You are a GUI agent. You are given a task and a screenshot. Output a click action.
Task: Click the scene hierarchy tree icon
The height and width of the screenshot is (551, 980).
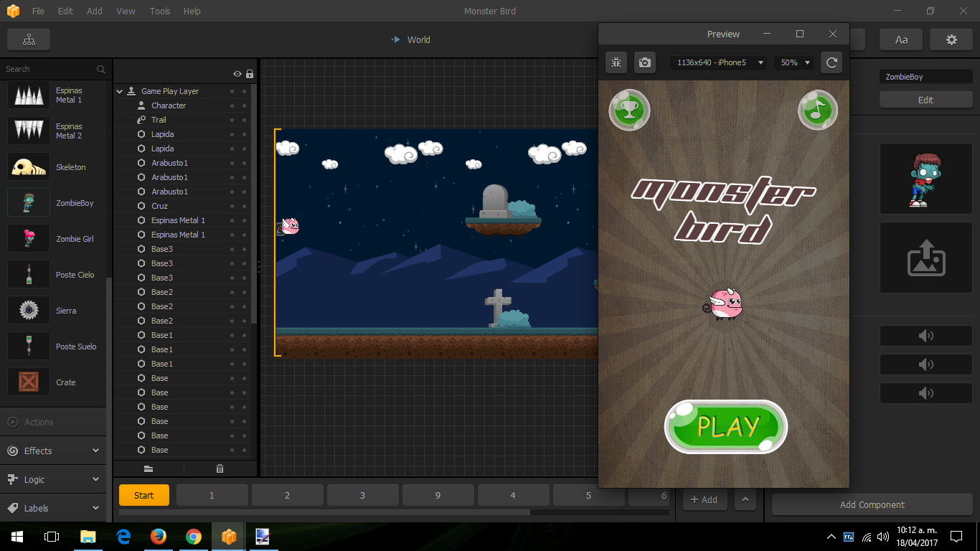click(29, 40)
